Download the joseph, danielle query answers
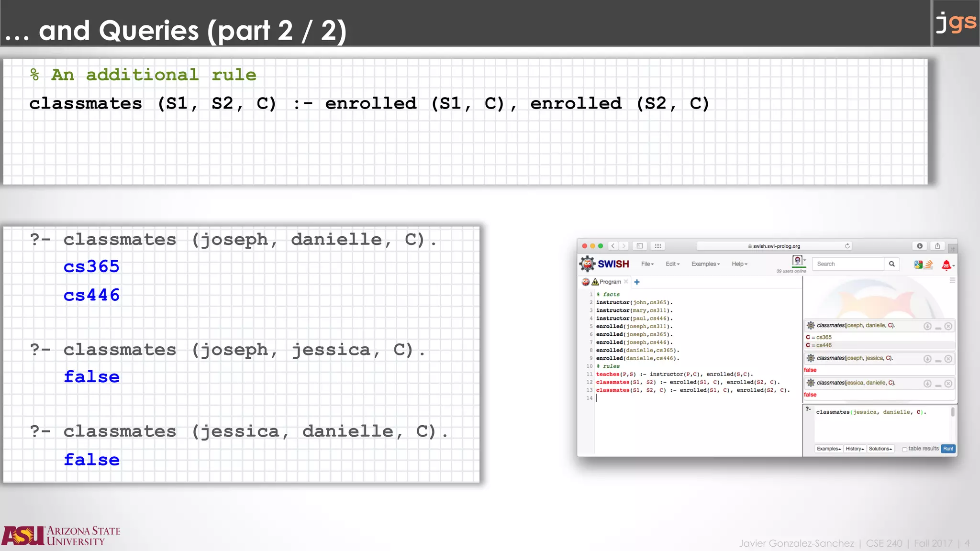The image size is (980, 551). (x=927, y=326)
